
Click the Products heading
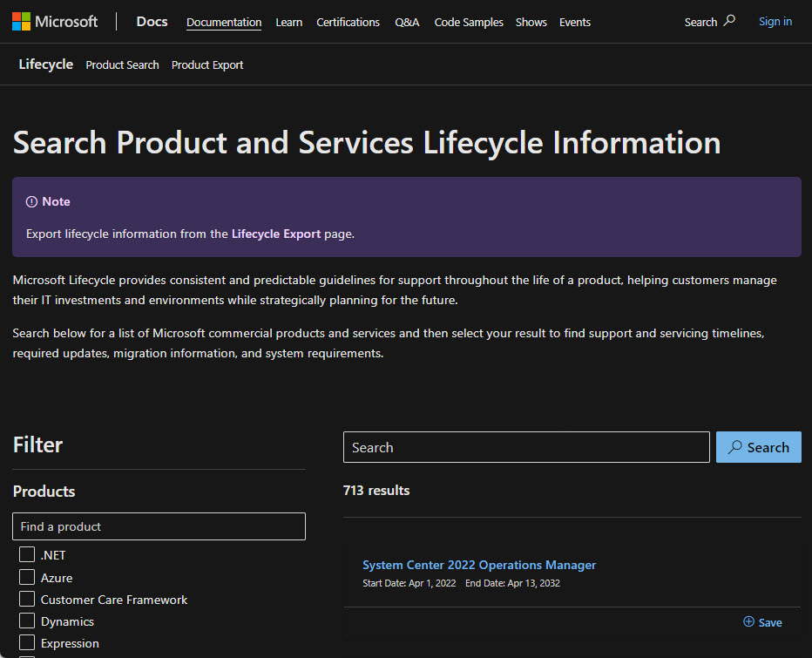pyautogui.click(x=44, y=492)
